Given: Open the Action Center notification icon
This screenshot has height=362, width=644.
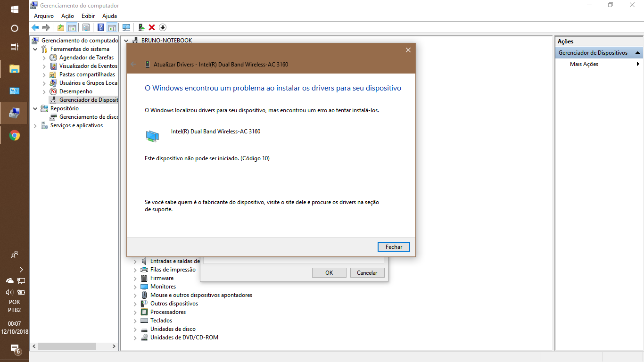Looking at the screenshot, I should pyautogui.click(x=15, y=349).
